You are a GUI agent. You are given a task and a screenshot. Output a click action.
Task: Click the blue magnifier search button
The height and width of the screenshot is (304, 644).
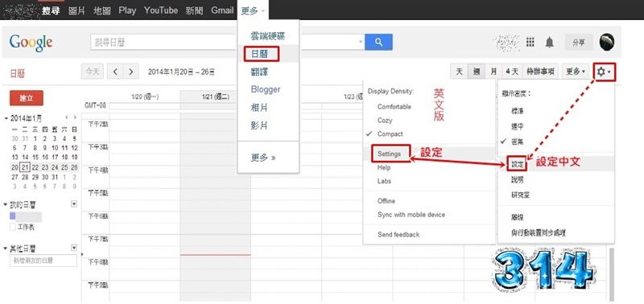378,42
